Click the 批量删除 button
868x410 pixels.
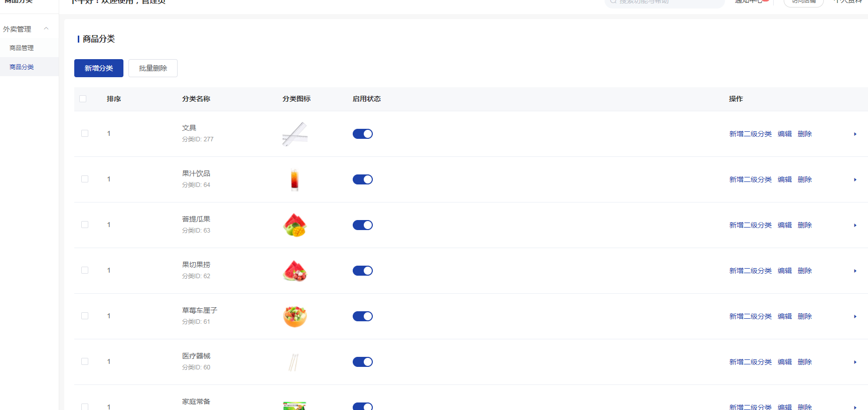click(x=153, y=68)
